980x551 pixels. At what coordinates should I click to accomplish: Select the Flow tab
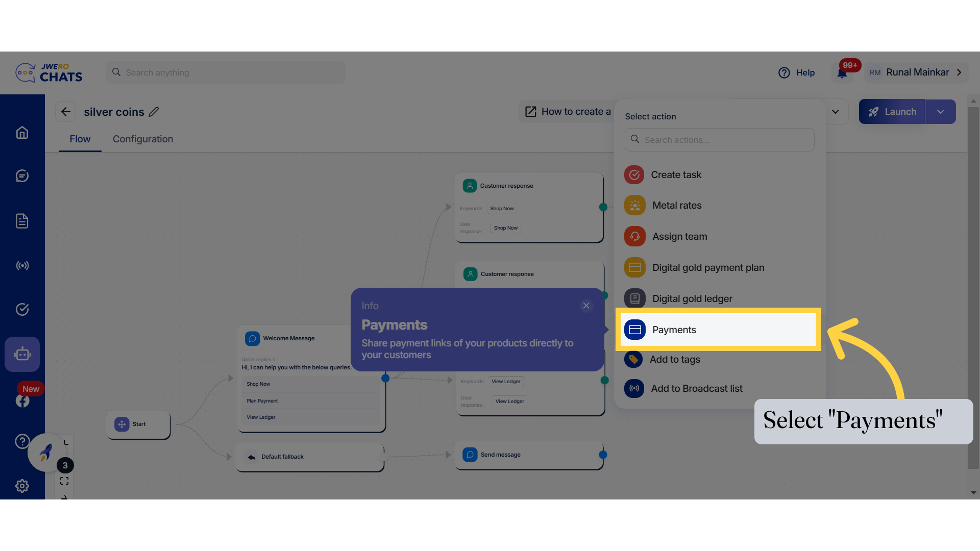point(80,139)
